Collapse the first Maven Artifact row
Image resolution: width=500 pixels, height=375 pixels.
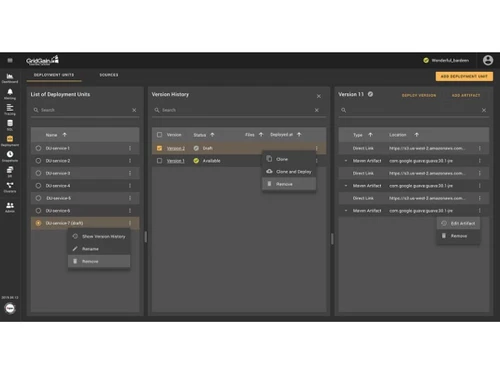click(x=346, y=161)
